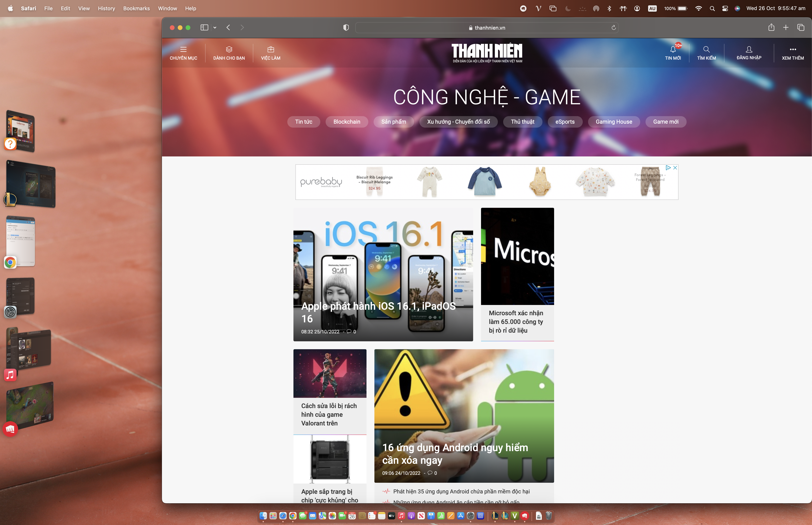Open the tab group dropdown arrow
812x525 pixels.
(x=215, y=28)
